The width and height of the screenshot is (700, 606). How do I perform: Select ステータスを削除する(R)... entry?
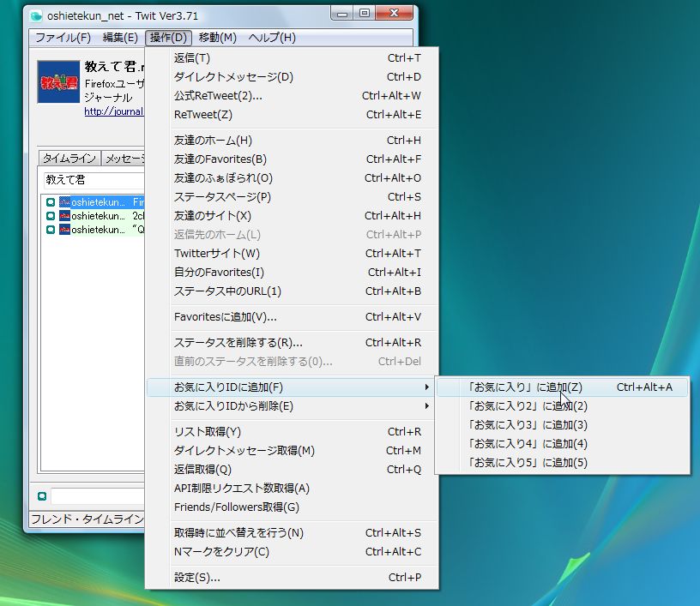(x=293, y=343)
